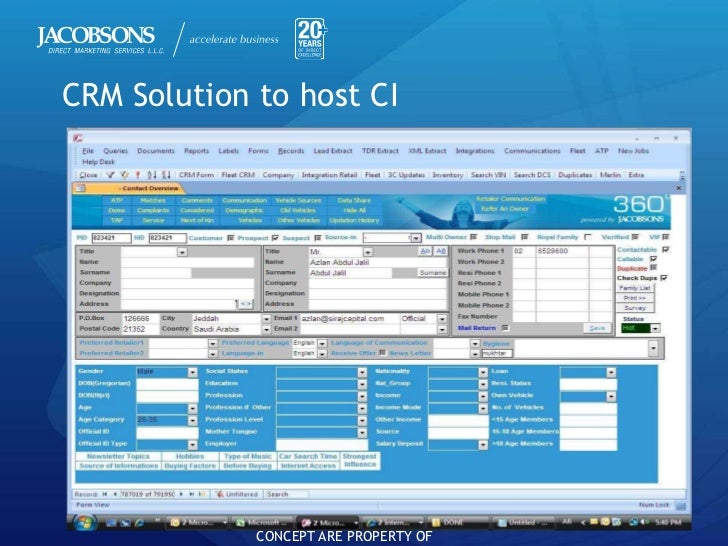Image resolution: width=728 pixels, height=546 pixels.
Task: Open the Lead Extract menu
Action: (333, 151)
